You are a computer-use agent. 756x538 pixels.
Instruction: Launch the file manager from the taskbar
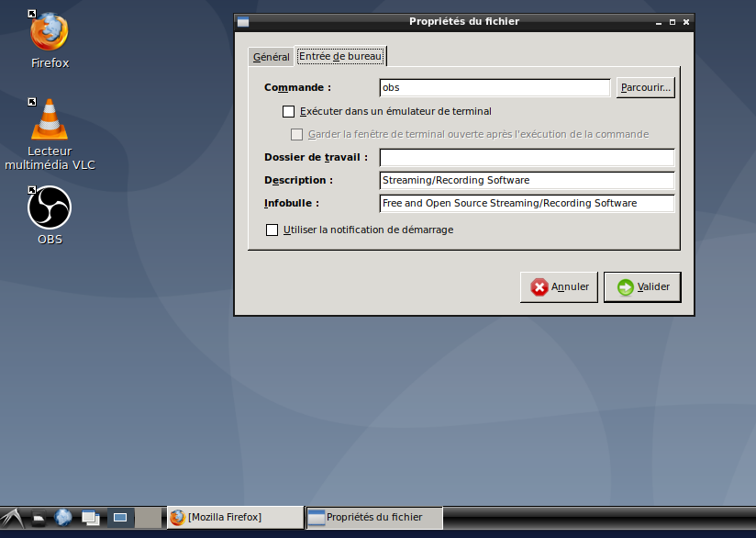pyautogui.click(x=39, y=519)
